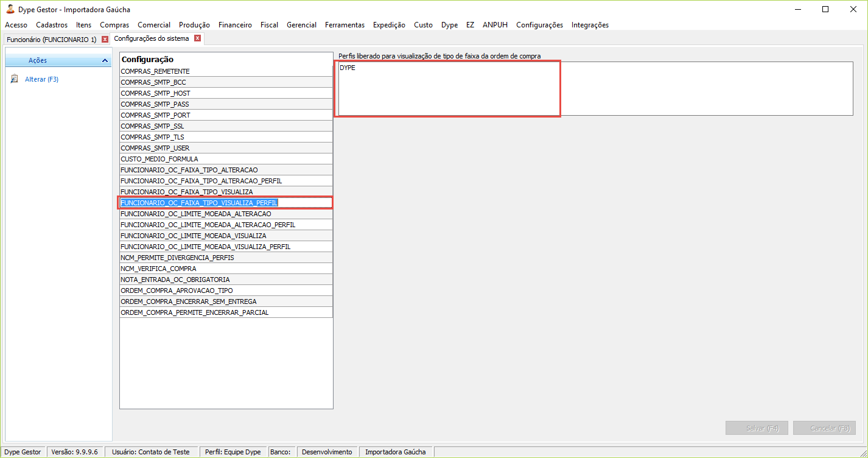Select NCM_VERIFICA_COMPRA row
868x458 pixels.
point(226,269)
